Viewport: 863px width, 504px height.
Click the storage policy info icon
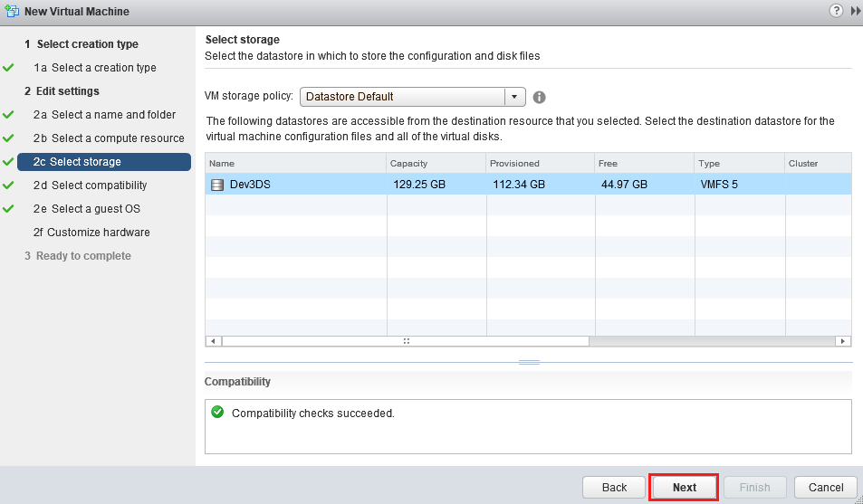pos(540,98)
